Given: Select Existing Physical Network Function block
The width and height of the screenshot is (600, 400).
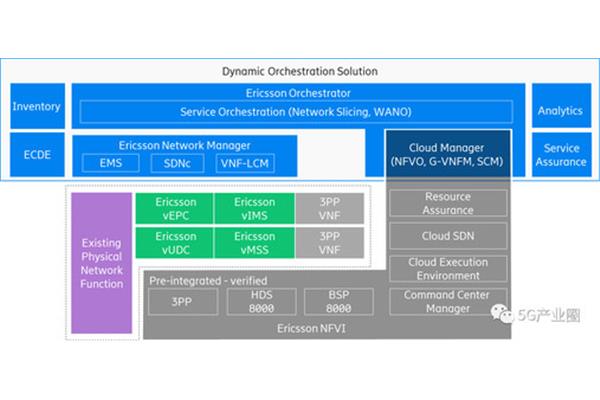Looking at the screenshot, I should point(101,263).
